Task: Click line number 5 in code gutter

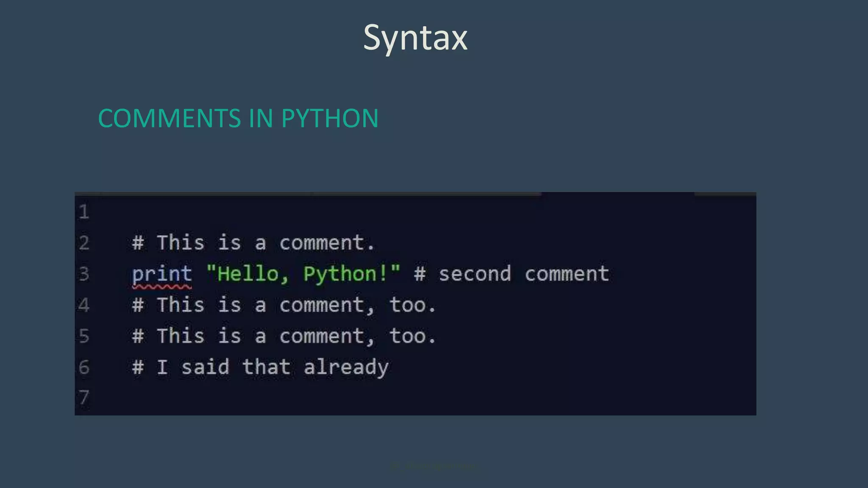Action: (x=84, y=336)
